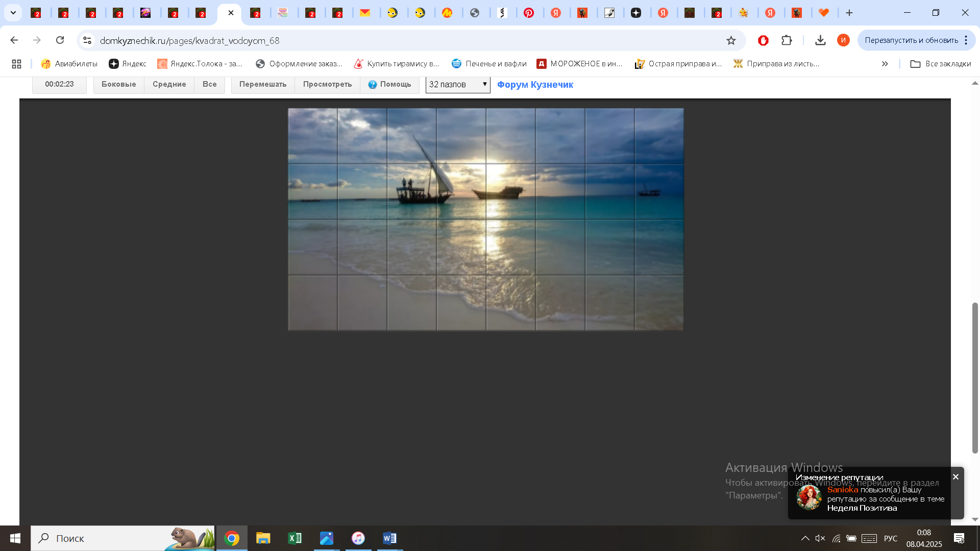Open the Chrome downloads icon
This screenshot has height=551, width=980.
click(820, 40)
